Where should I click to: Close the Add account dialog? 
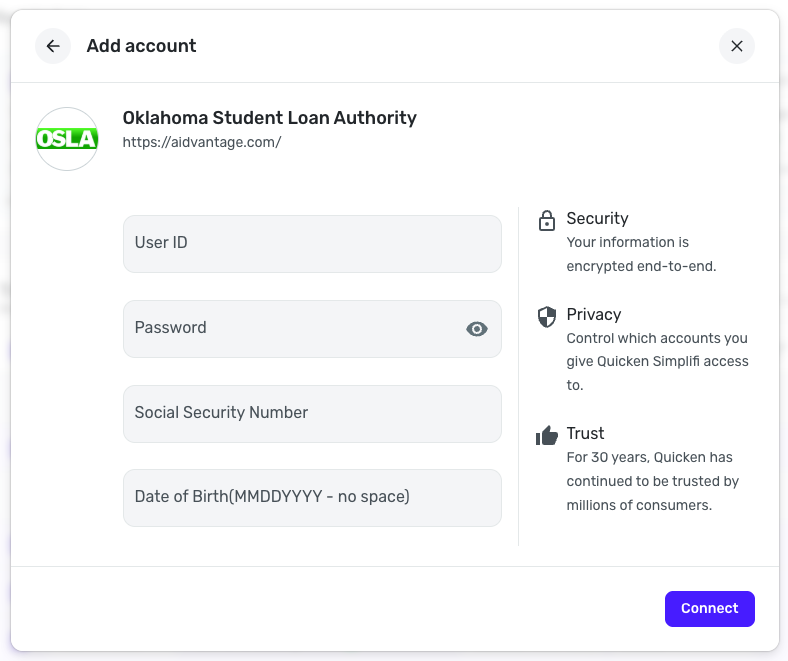click(x=737, y=46)
